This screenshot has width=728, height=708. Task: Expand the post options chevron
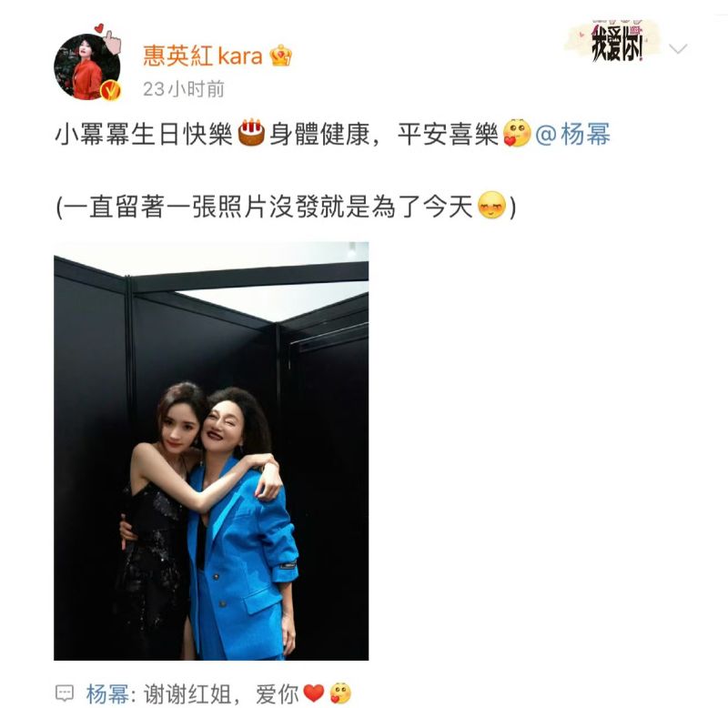coord(678,48)
